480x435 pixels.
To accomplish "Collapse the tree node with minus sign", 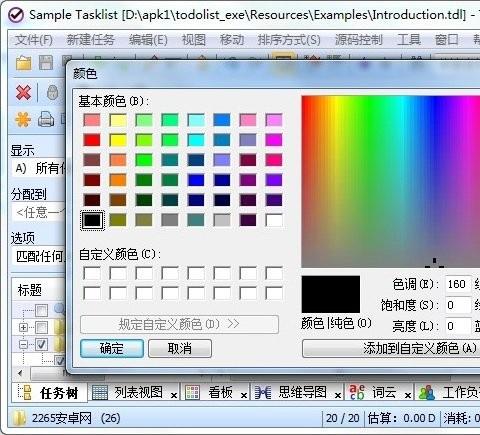I will (23, 344).
